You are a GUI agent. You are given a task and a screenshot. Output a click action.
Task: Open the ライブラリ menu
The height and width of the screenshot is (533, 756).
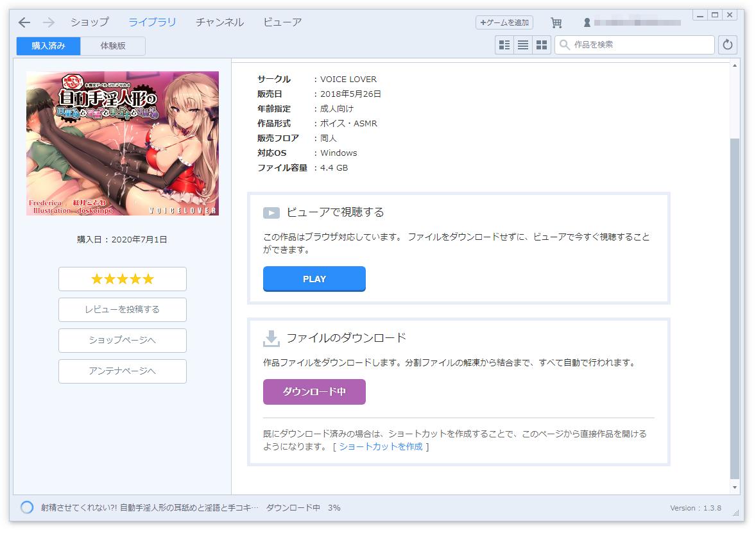click(x=152, y=22)
